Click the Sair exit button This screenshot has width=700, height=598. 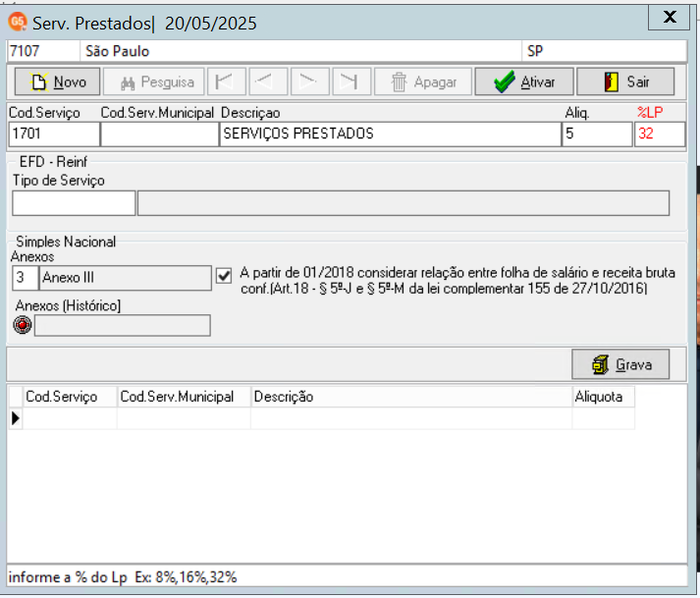pyautogui.click(x=625, y=82)
